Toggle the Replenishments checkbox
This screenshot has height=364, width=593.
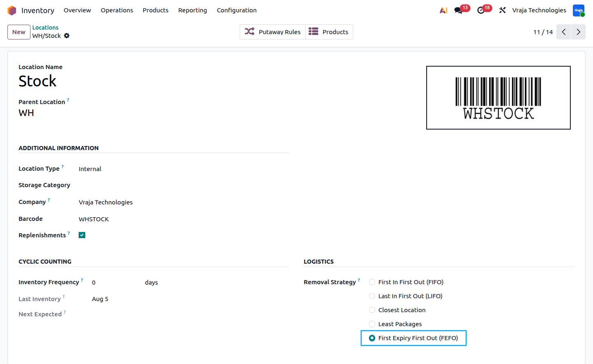click(82, 235)
